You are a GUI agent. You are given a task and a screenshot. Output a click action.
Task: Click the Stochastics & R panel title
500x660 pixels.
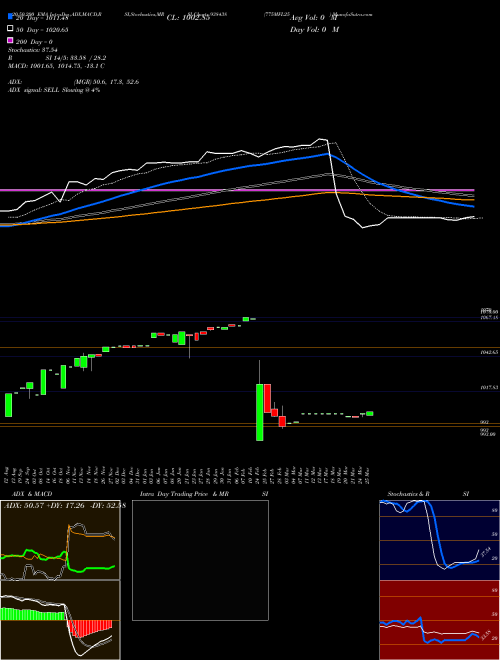pyautogui.click(x=408, y=494)
